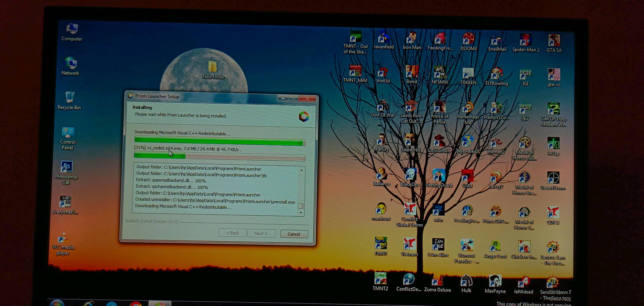Select the output folder log line ending in tls
This screenshot has height=306, width=644.
201,174
